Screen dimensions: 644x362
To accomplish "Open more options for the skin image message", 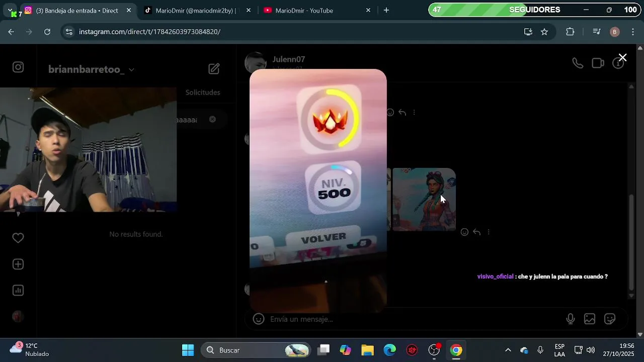I will pos(489,232).
